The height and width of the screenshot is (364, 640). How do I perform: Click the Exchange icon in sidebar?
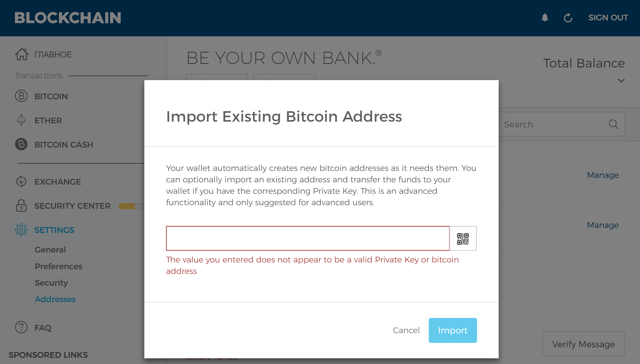[21, 182]
